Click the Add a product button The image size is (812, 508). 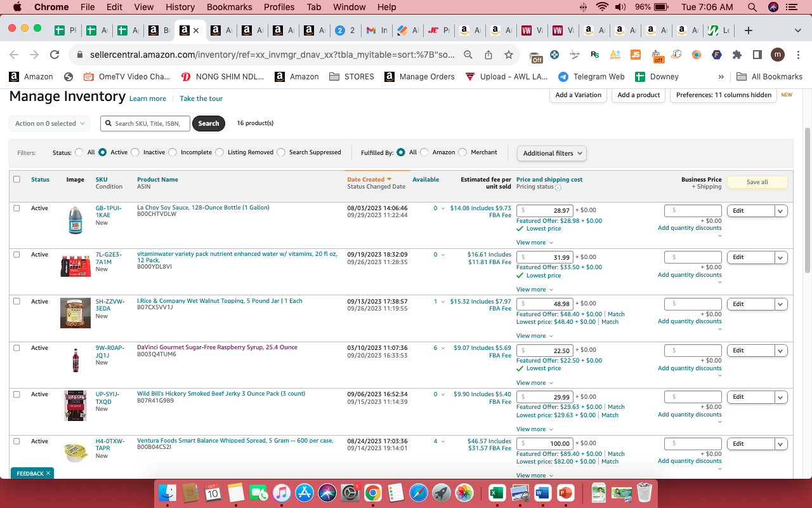click(639, 95)
